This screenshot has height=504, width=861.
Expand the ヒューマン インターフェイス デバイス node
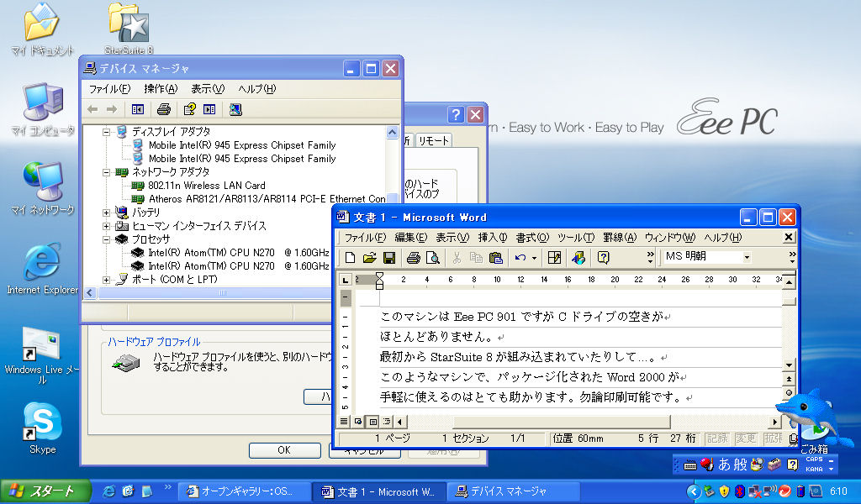click(x=107, y=226)
